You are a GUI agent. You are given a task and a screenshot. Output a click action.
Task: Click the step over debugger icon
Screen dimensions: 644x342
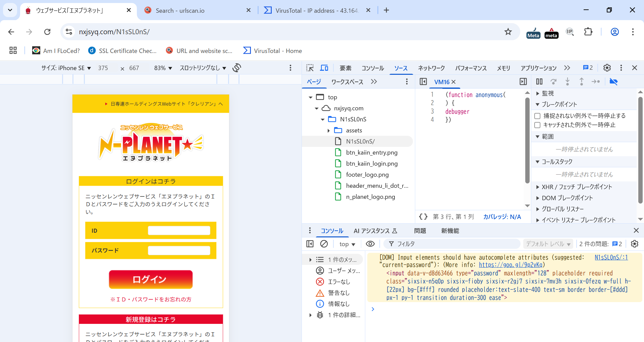(553, 81)
